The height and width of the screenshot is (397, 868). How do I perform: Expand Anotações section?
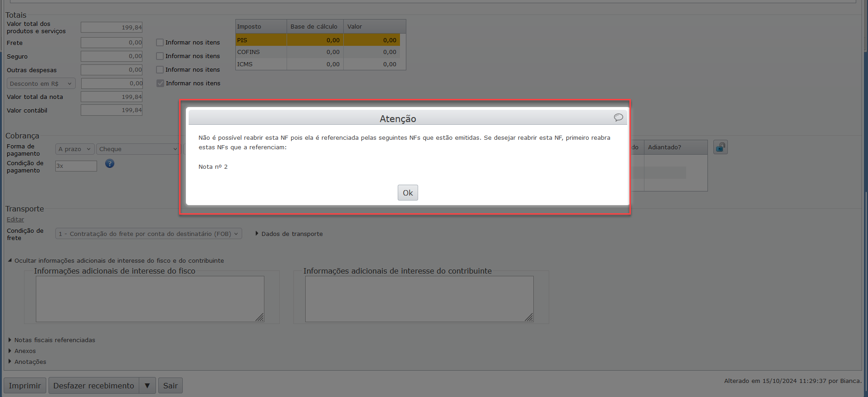[27, 362]
